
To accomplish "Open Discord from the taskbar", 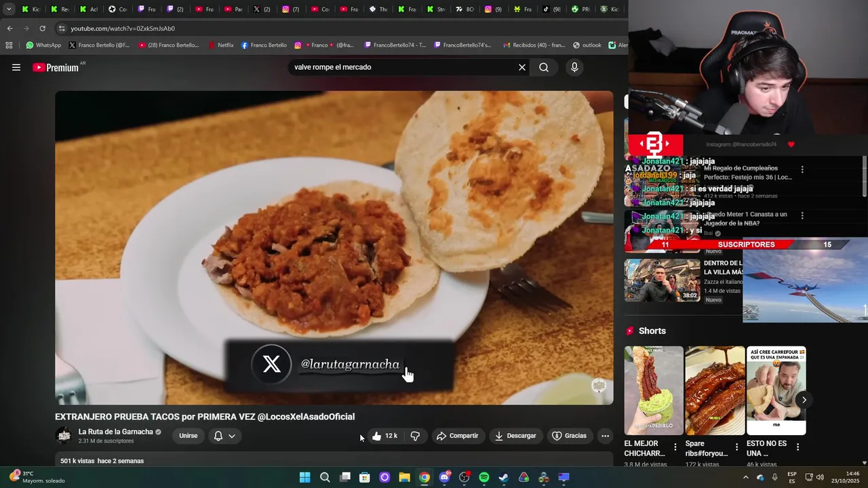I will click(444, 477).
